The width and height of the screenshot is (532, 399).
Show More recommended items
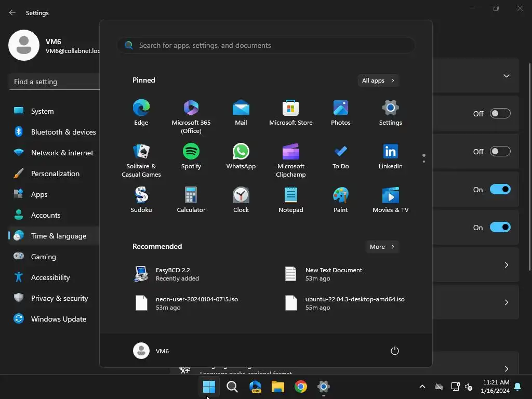(x=382, y=247)
